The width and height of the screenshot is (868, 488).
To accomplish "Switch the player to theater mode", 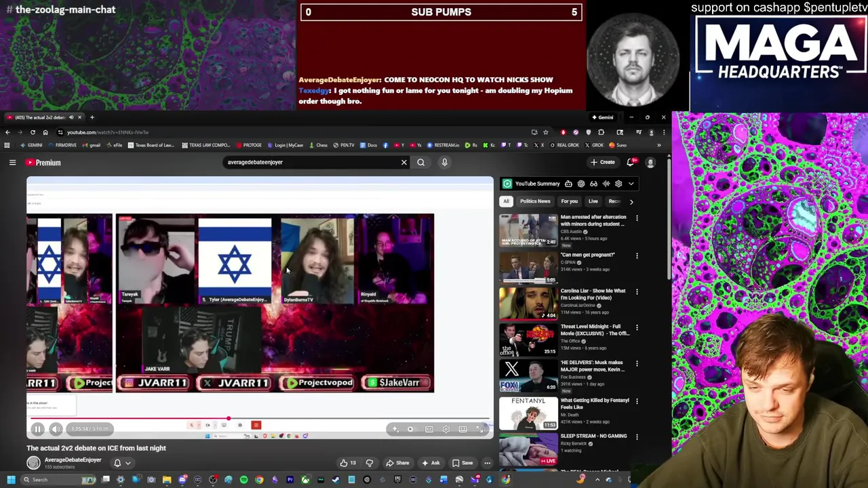I will coord(462,429).
